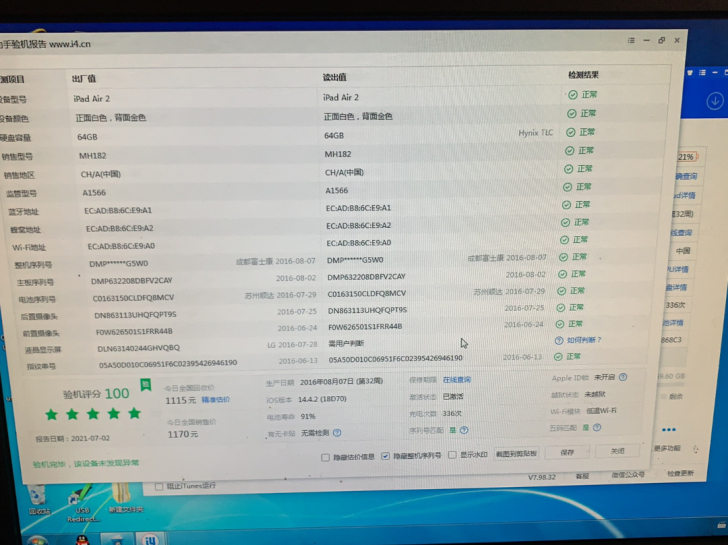Click the green bookmark badge beside score 100
Screen dimensions: 728x545
point(146,385)
